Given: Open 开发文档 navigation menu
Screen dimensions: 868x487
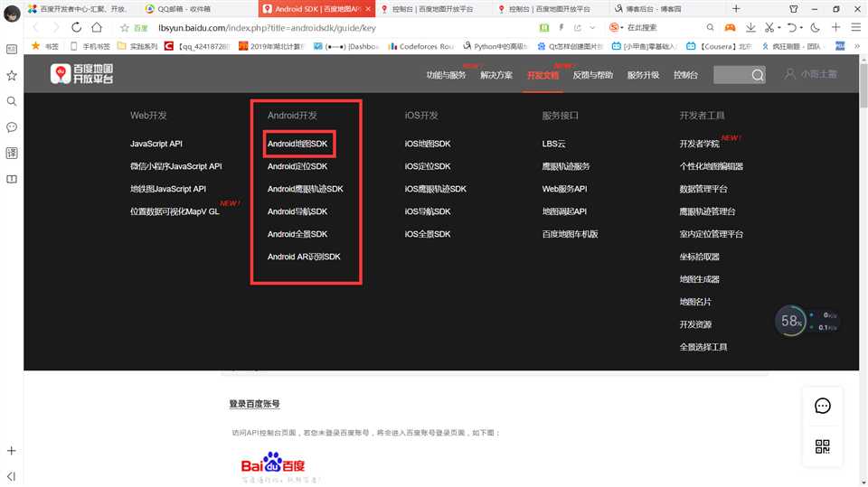Looking at the screenshot, I should (x=543, y=75).
